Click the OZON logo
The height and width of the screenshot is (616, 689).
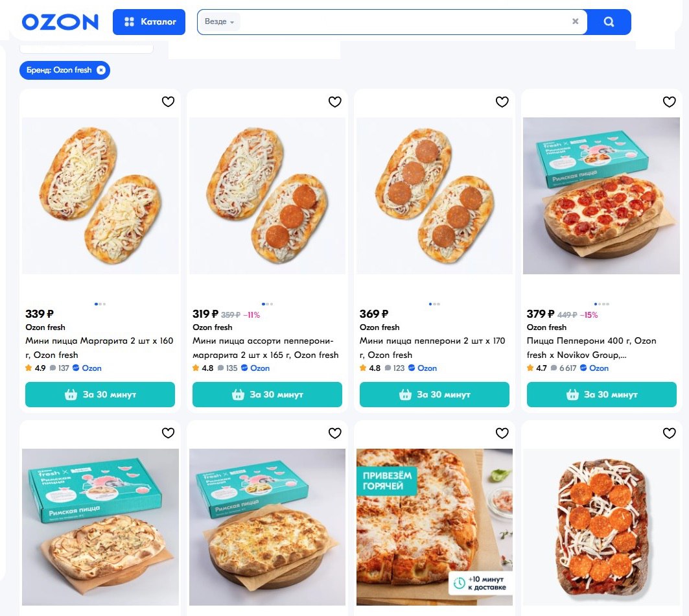(60, 22)
